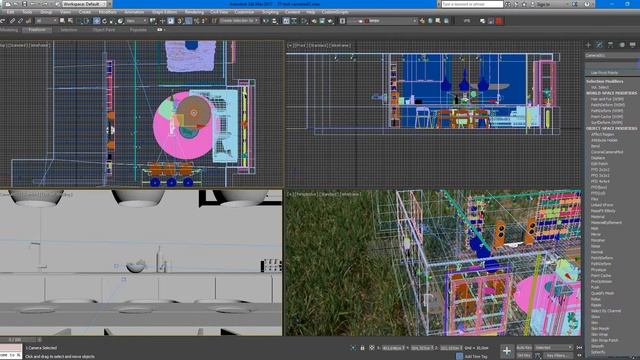Open the Tools menu
This screenshot has width=640, height=360.
[x=27, y=12]
